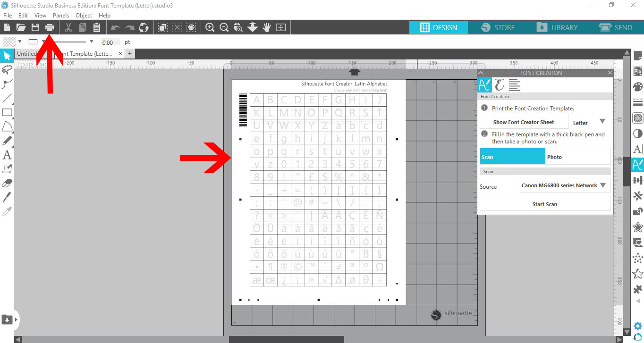The height and width of the screenshot is (343, 644).
Task: Click the horizontal scrollbar thumb
Action: 287,339
